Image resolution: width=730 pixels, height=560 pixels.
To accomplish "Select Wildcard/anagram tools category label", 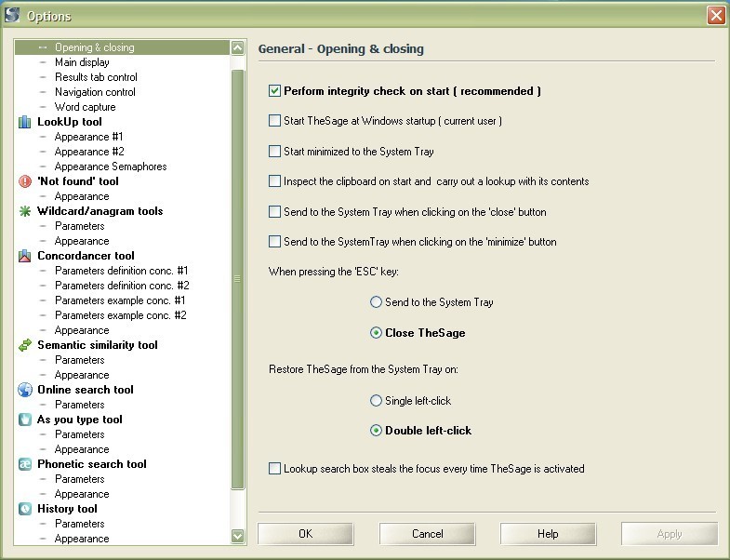I will (x=100, y=211).
